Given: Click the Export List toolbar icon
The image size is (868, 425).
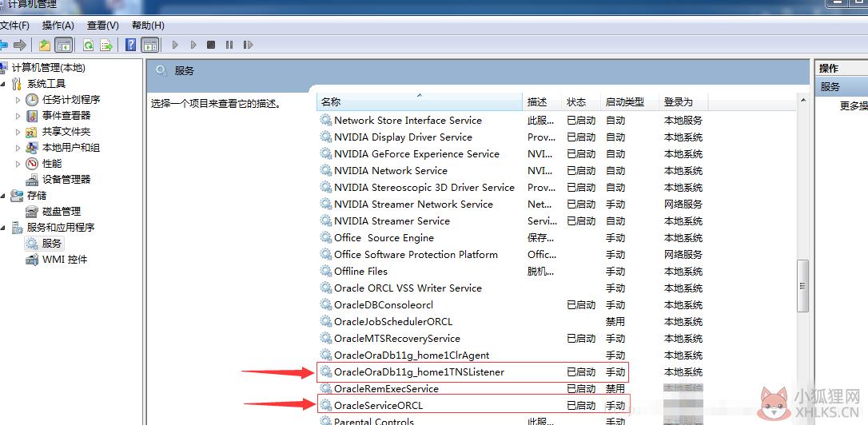Looking at the screenshot, I should pos(106,45).
